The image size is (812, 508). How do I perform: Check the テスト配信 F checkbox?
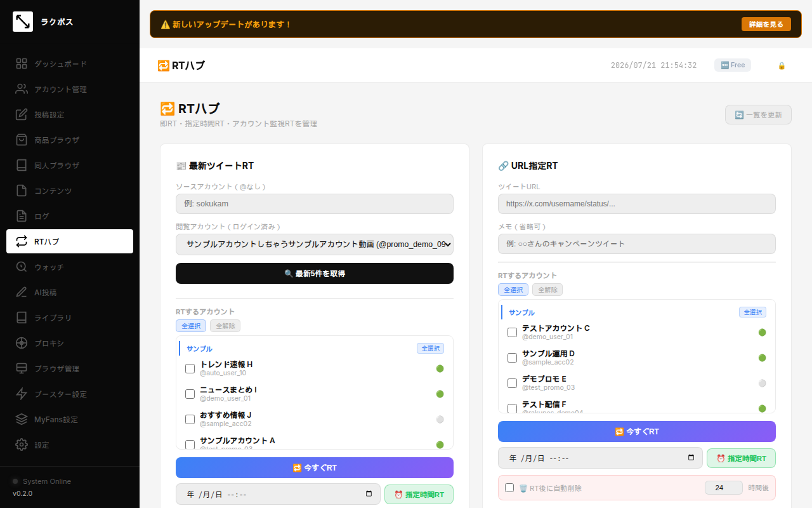pyautogui.click(x=512, y=408)
